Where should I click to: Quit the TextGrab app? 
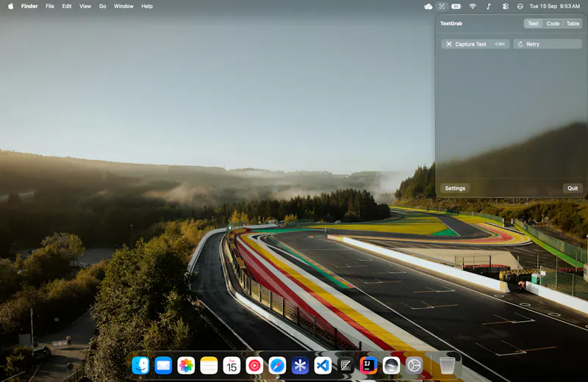573,188
